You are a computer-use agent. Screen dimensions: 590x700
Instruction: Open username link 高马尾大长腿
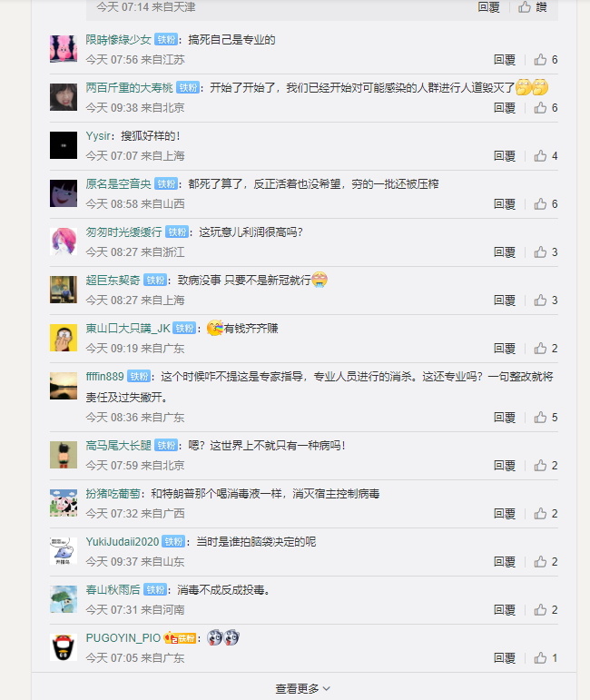(118, 446)
